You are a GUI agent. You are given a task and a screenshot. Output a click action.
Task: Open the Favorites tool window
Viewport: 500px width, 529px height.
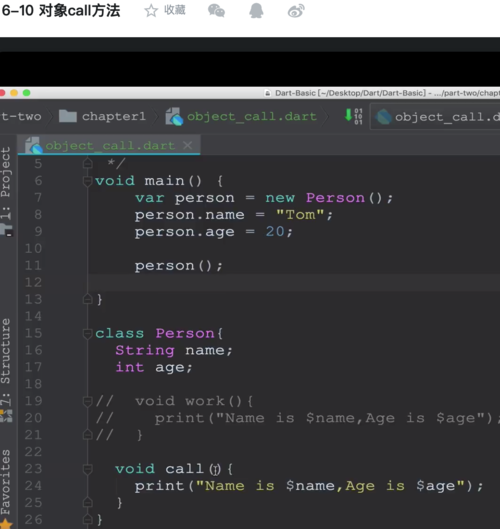point(6,482)
